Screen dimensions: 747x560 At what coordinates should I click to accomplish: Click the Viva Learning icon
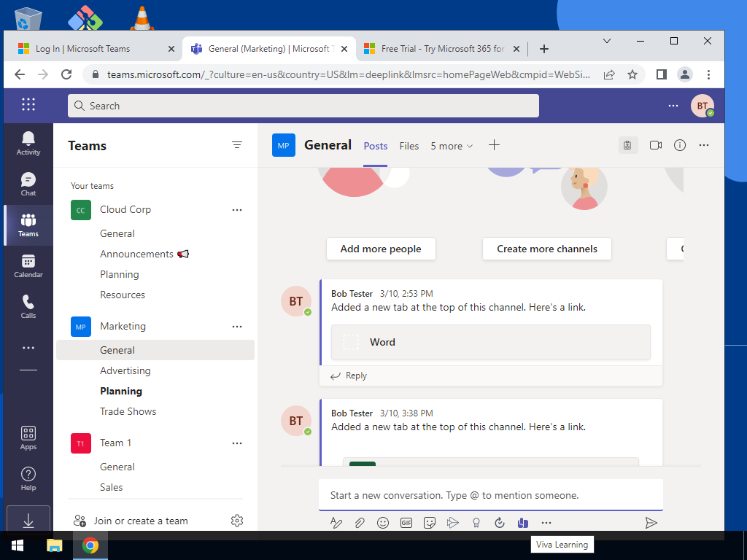(x=522, y=523)
